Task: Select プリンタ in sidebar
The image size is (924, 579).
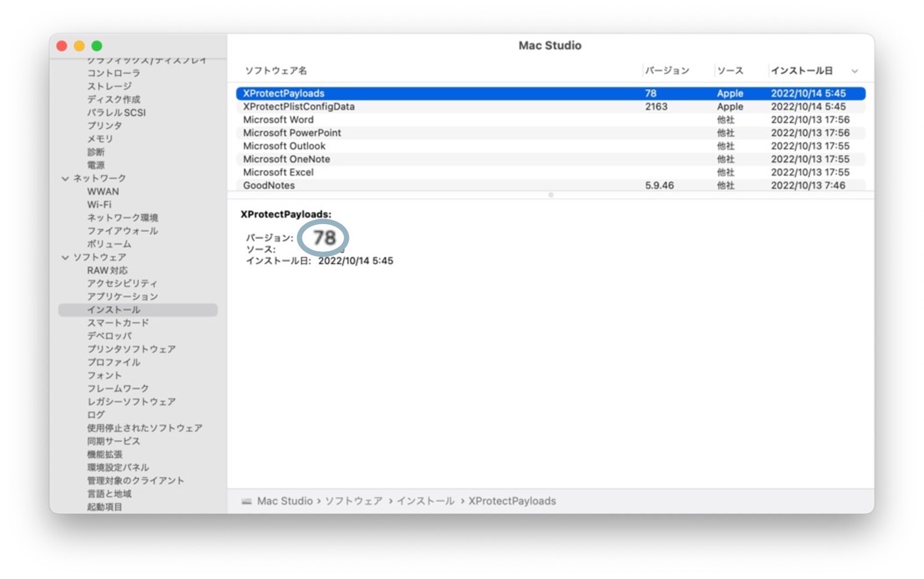Action: (x=105, y=126)
